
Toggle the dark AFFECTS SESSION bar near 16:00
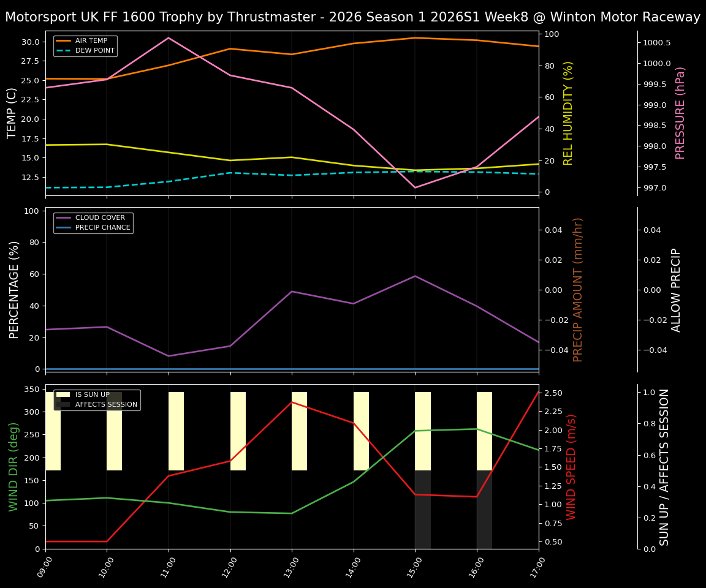pos(484,508)
